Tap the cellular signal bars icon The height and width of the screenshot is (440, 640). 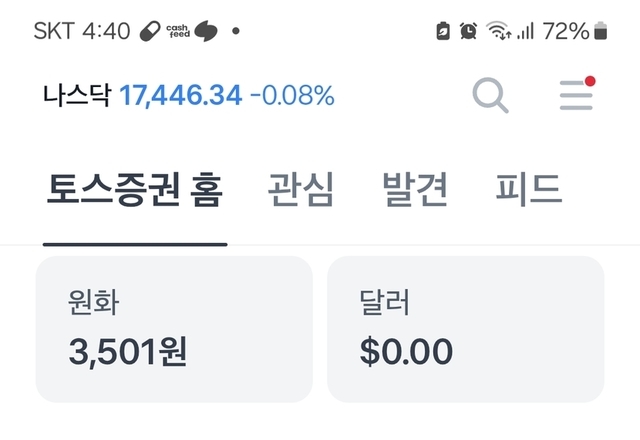524,31
